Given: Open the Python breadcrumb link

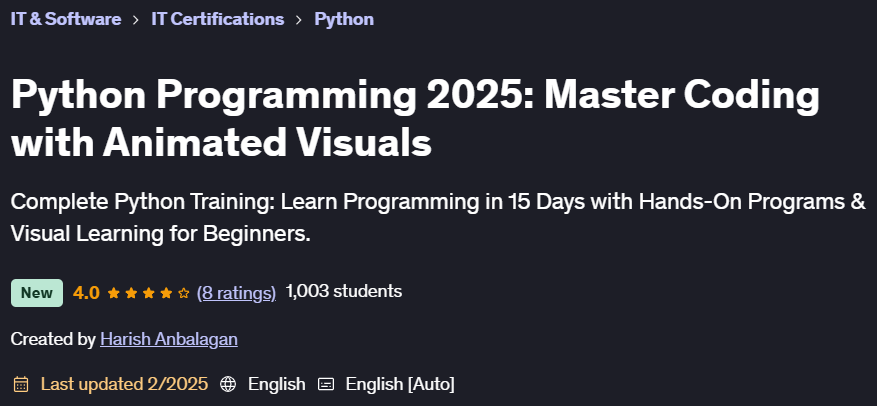Looking at the screenshot, I should tap(344, 19).
